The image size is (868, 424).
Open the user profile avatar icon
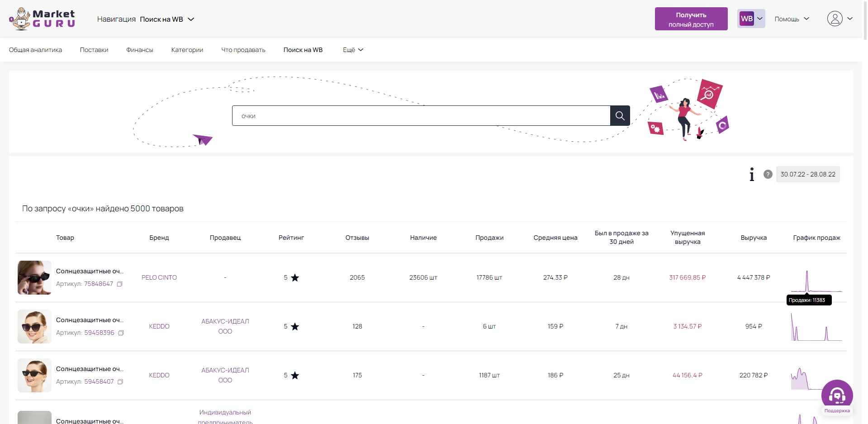(835, 19)
